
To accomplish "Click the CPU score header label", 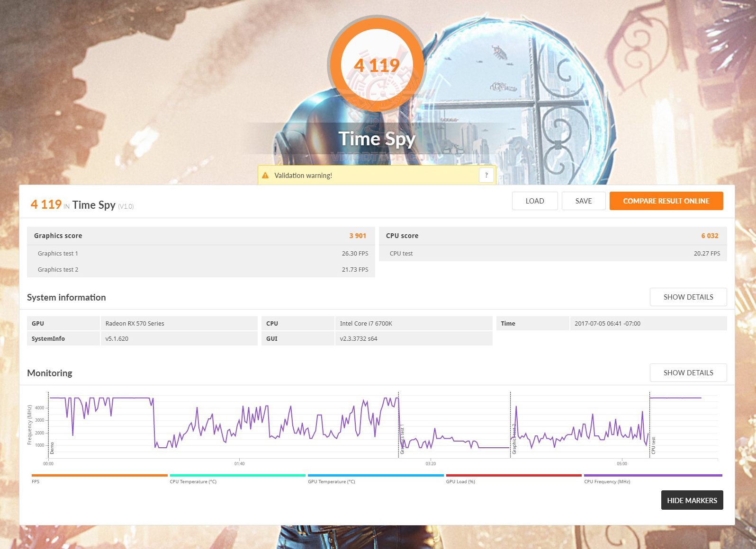I will point(402,236).
